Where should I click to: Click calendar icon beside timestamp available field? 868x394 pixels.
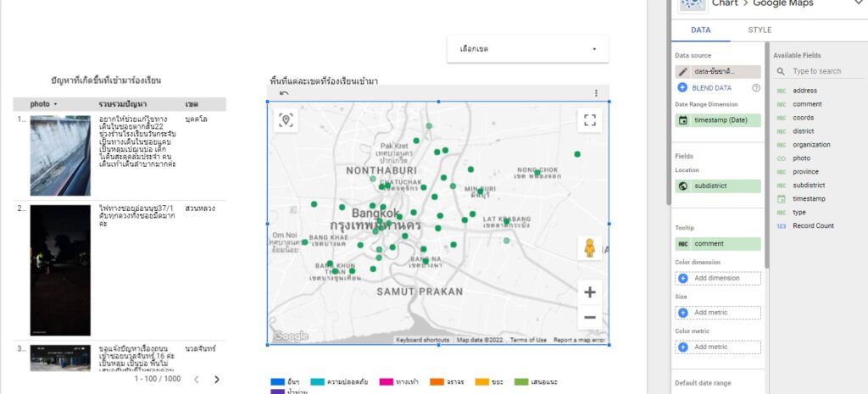(781, 198)
